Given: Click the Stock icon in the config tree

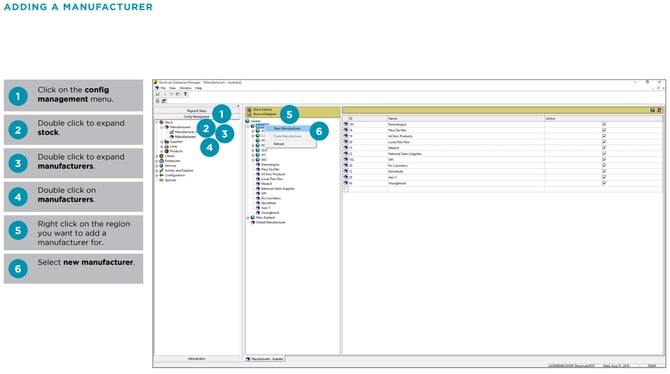Looking at the screenshot, I should (162, 122).
